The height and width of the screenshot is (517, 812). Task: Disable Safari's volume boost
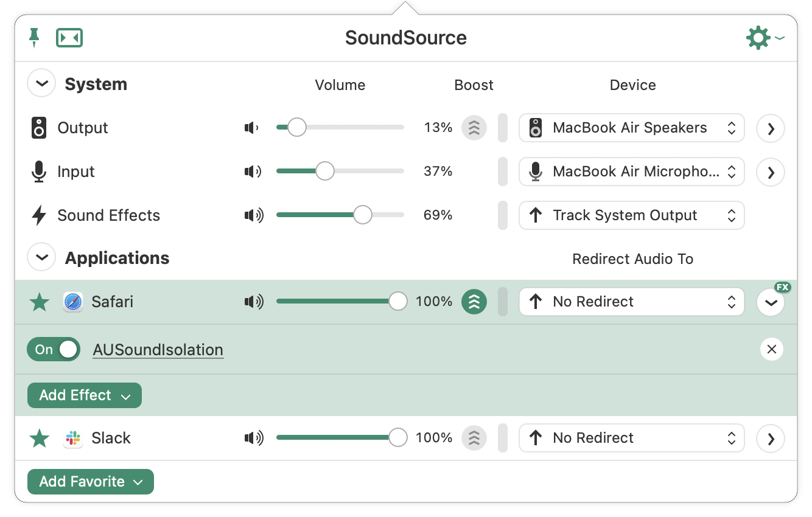(474, 302)
